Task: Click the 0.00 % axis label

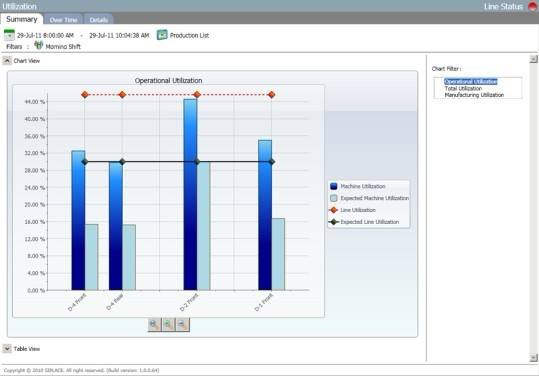Action: [36, 290]
